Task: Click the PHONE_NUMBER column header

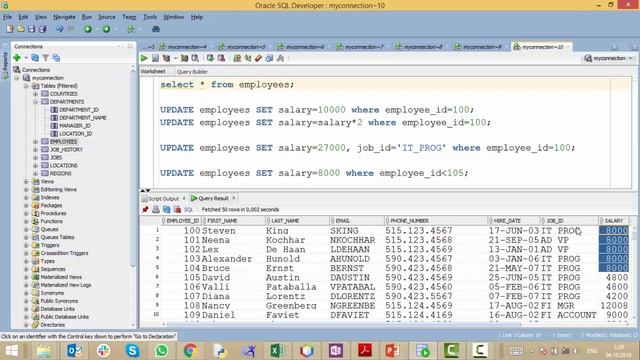Action: click(436, 220)
